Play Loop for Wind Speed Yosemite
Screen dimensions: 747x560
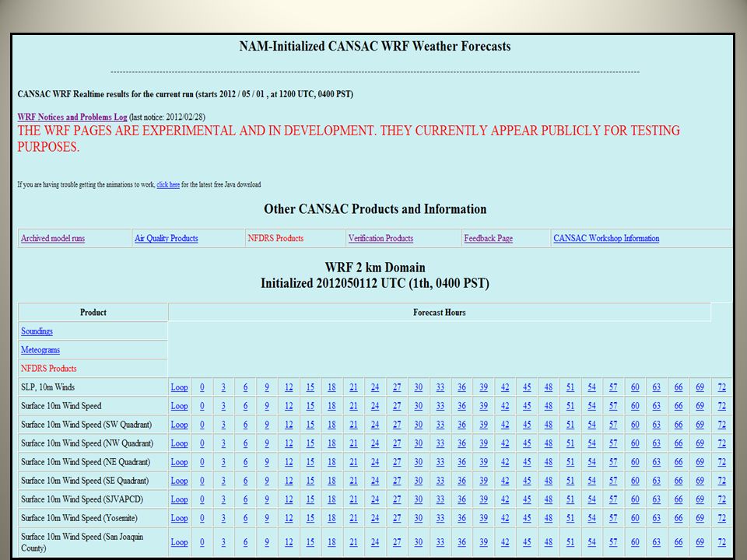(x=179, y=518)
